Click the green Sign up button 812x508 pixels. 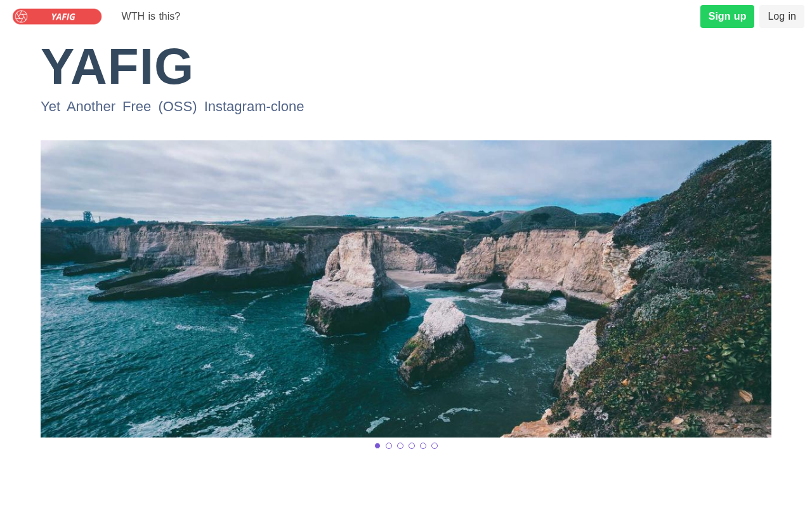(x=727, y=17)
